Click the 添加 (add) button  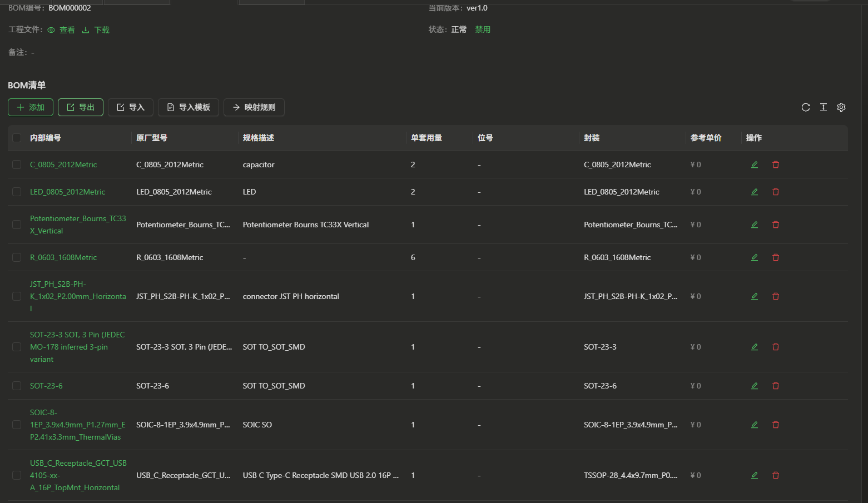coord(31,107)
